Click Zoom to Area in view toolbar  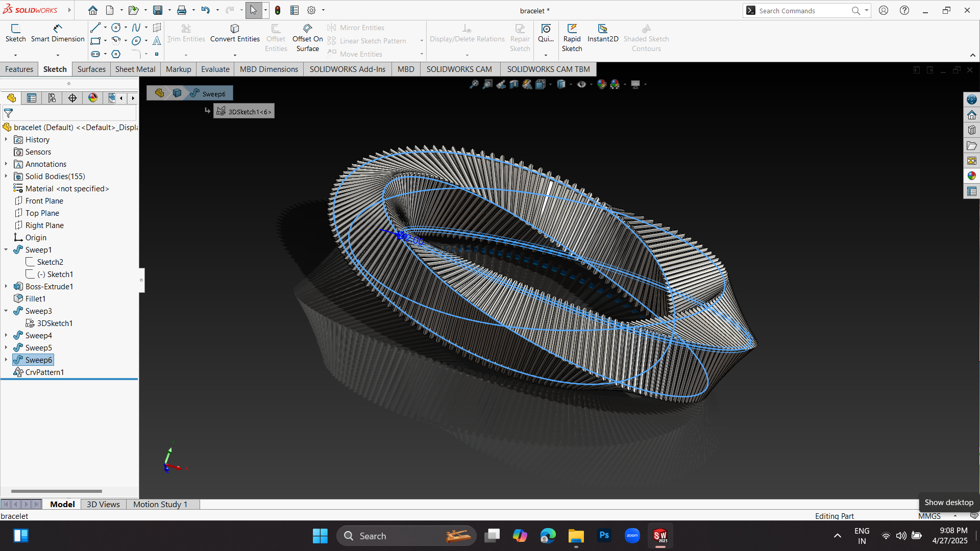(x=488, y=84)
